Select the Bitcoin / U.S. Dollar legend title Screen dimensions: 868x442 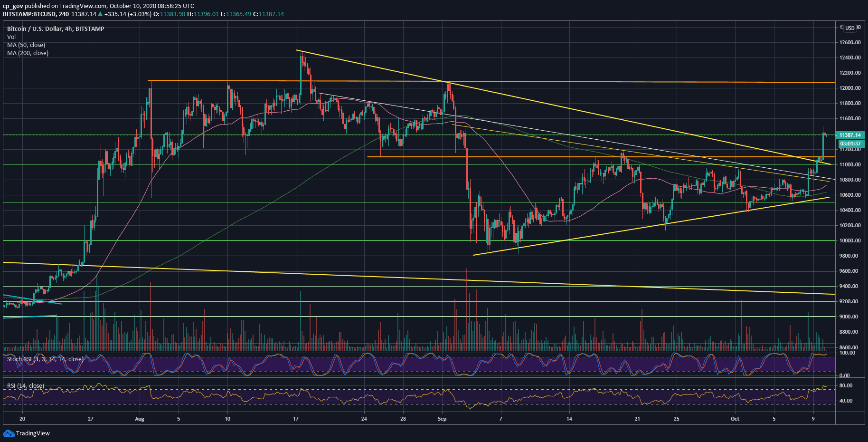56,29
